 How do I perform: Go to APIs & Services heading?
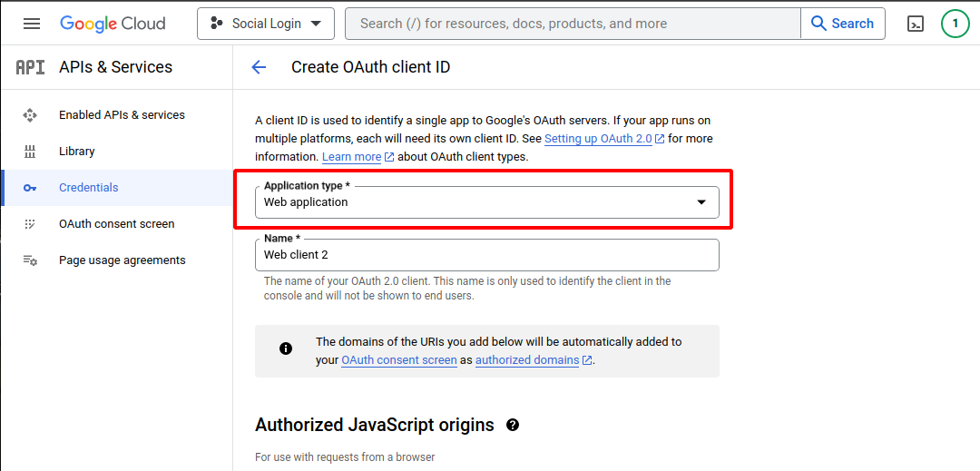[x=115, y=67]
